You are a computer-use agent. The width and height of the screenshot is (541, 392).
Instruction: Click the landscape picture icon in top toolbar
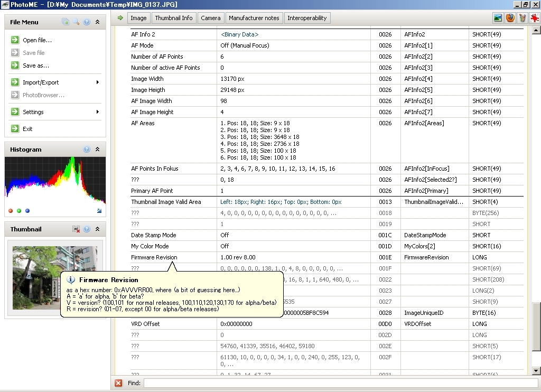tap(498, 17)
